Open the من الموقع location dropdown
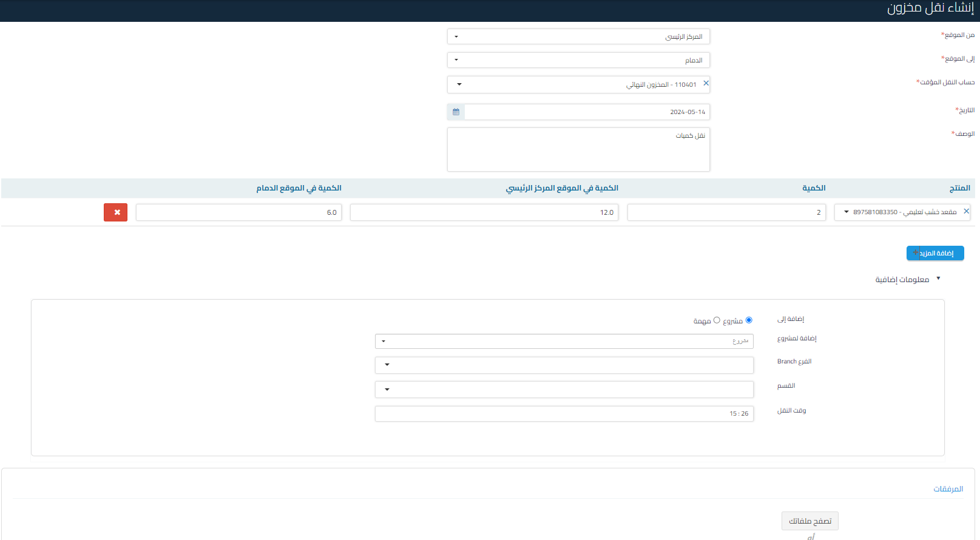Viewport: 980px width, 540px height. click(578, 36)
